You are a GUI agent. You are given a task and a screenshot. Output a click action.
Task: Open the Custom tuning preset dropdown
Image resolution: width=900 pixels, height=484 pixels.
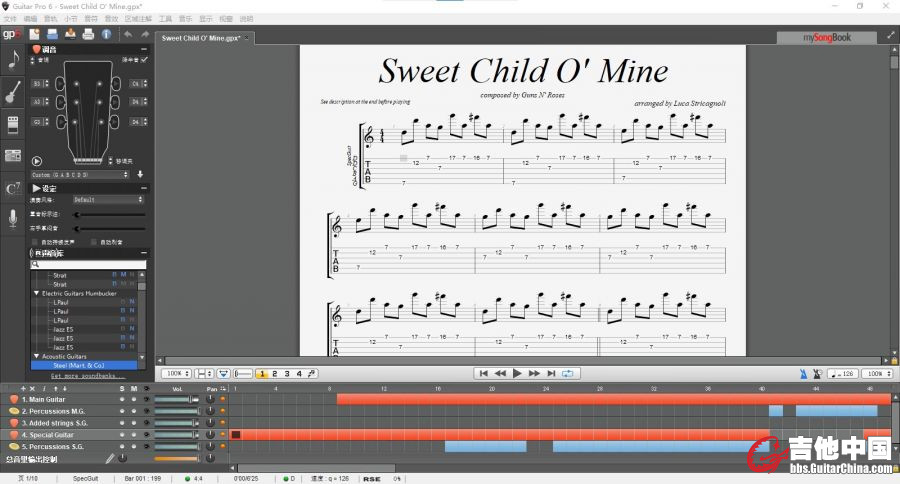tap(87, 174)
